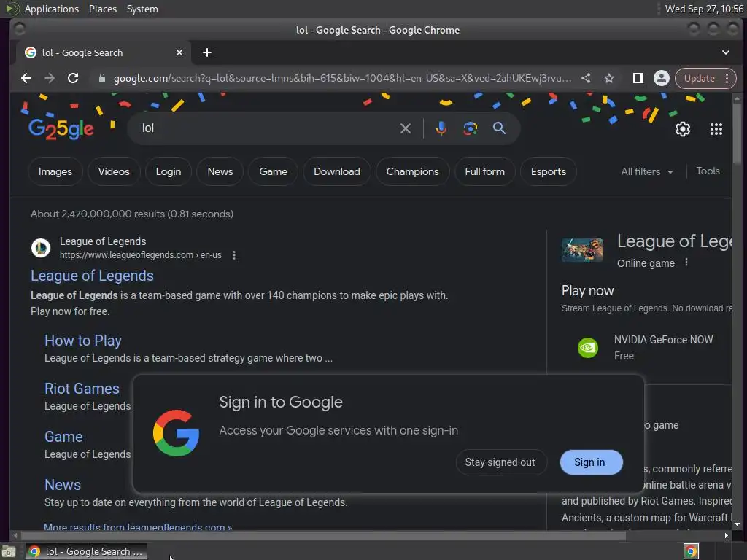Click the vertical page scrollbar

(737, 133)
